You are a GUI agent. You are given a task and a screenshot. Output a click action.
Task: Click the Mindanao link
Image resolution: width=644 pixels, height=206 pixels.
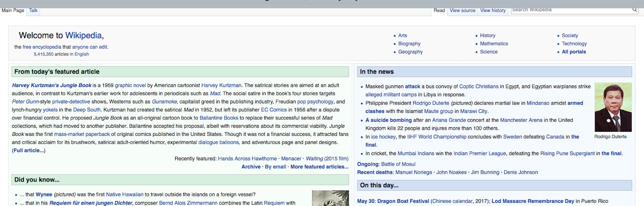(538, 103)
